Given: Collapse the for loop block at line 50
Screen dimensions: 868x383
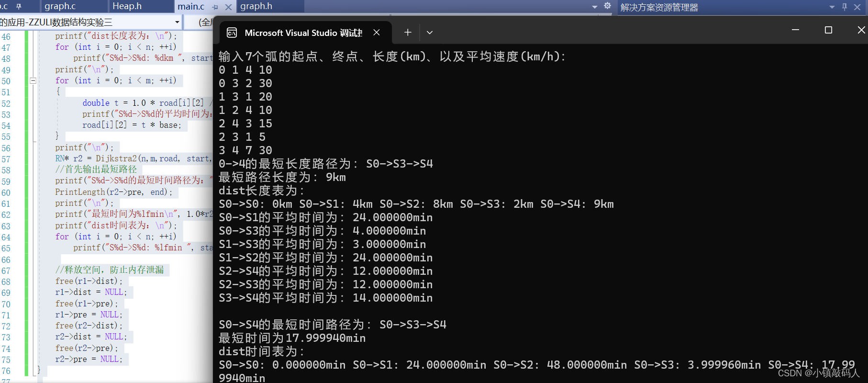Looking at the screenshot, I should click(33, 80).
